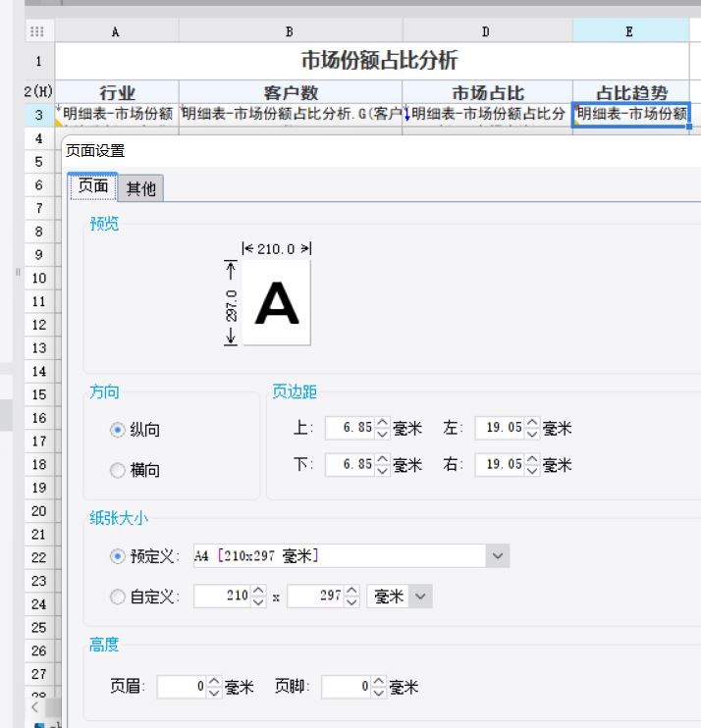The width and height of the screenshot is (701, 728).
Task: Switch to the 页面 tab
Action: pyautogui.click(x=93, y=187)
